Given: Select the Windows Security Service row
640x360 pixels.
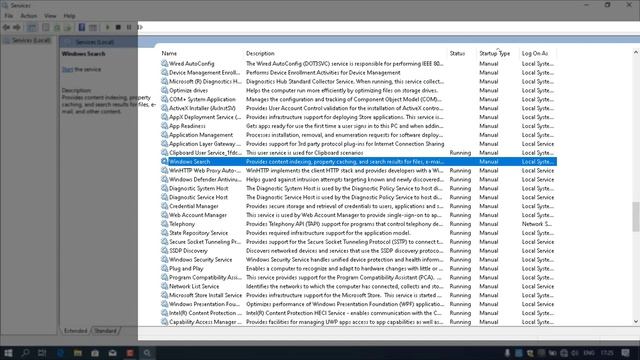Looking at the screenshot, I should pos(358,260).
